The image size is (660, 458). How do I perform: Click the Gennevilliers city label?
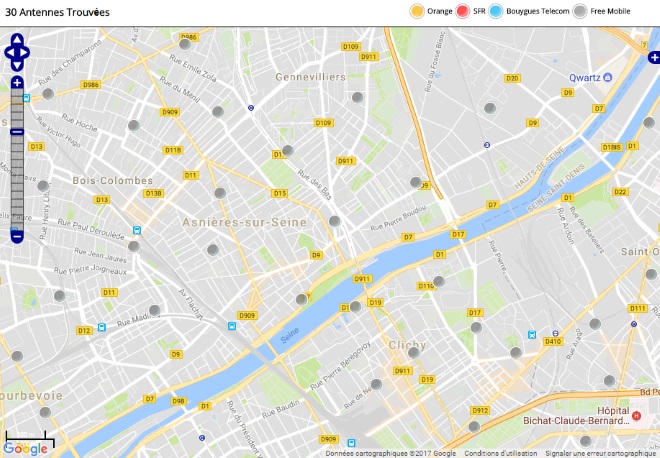click(x=311, y=77)
